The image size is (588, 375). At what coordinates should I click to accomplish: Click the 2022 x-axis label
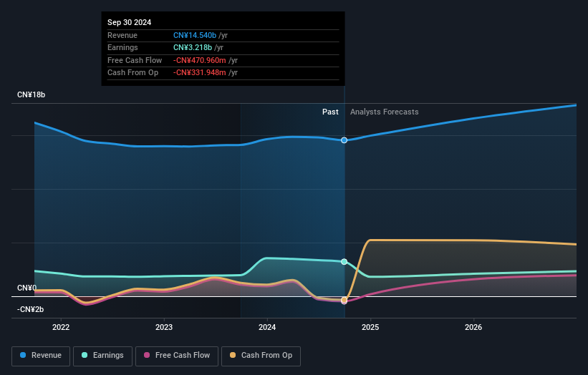coord(61,327)
